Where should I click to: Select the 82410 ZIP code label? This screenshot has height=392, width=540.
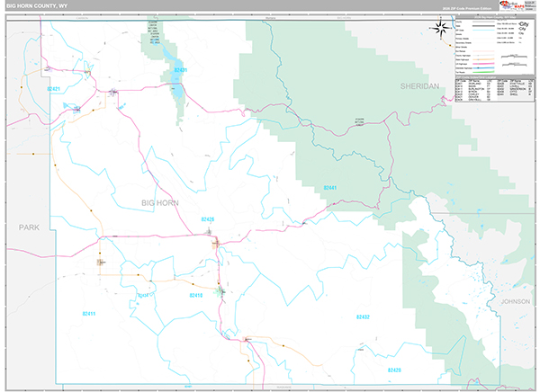tap(196, 294)
